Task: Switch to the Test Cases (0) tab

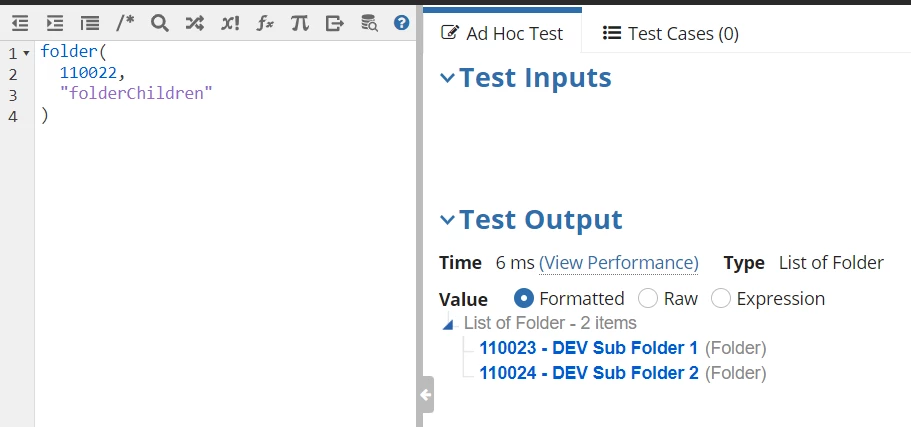Action: (670, 34)
